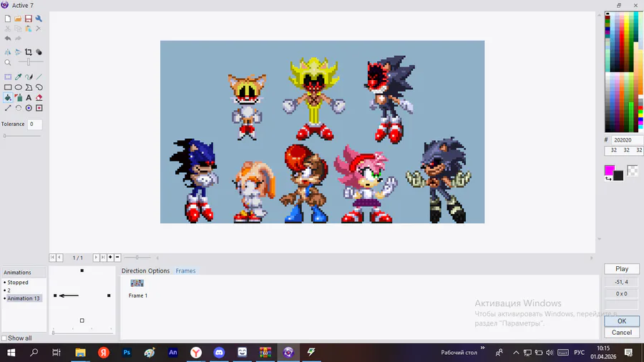The height and width of the screenshot is (362, 644).
Task: Select the transparent color swatch
Action: (633, 170)
